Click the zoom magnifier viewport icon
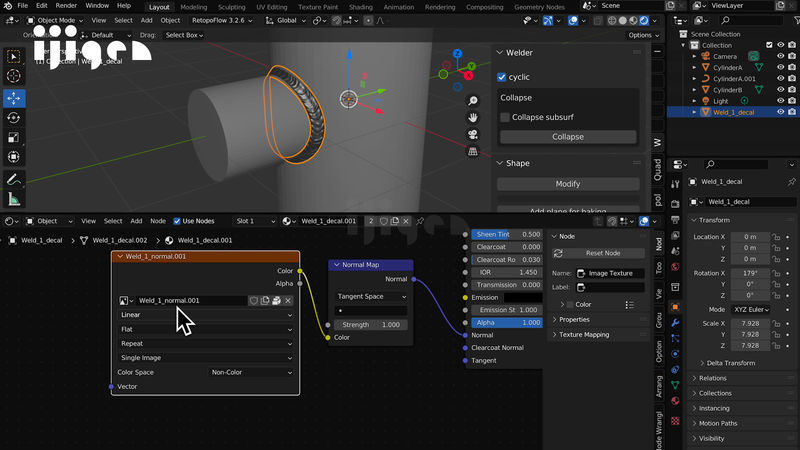 472,101
